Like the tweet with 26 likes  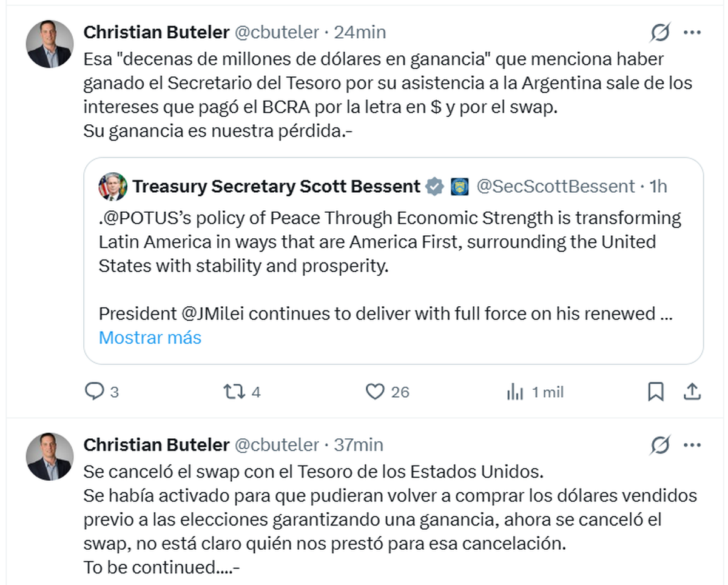(x=376, y=392)
